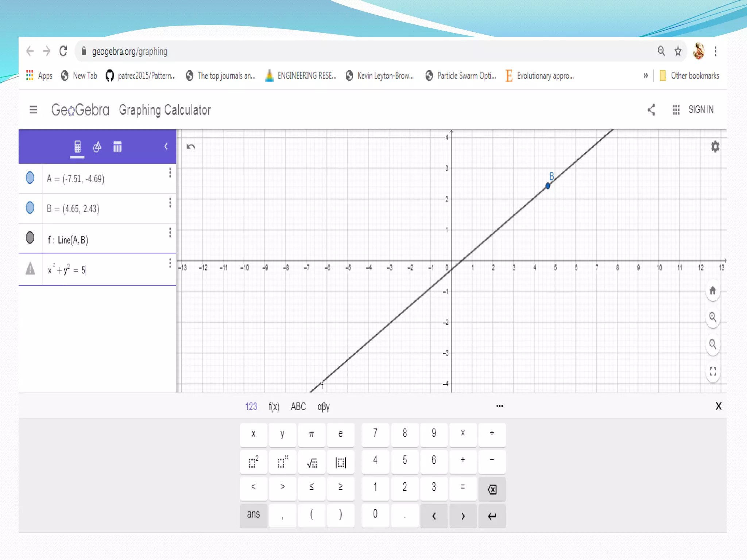Open more options for point A row
Image resolution: width=747 pixels, height=560 pixels.
(x=170, y=173)
